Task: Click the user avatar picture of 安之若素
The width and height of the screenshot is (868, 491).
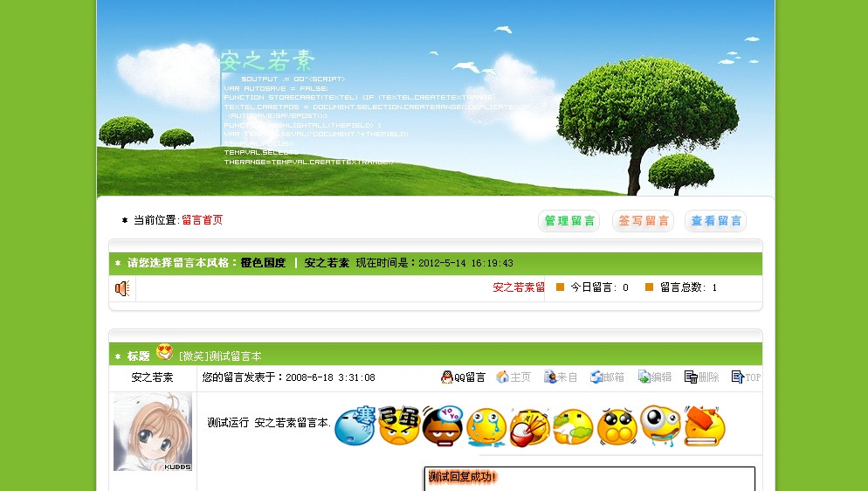Action: pyautogui.click(x=153, y=432)
